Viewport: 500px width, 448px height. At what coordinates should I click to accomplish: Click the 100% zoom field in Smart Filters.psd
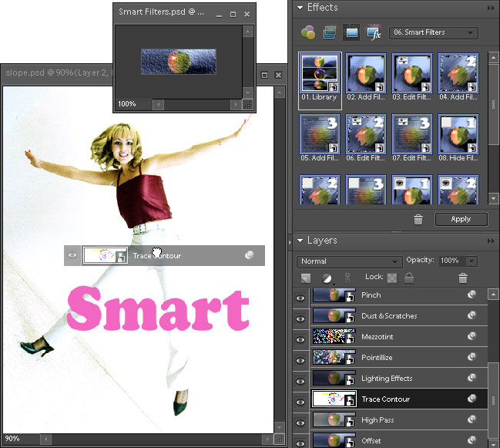133,104
